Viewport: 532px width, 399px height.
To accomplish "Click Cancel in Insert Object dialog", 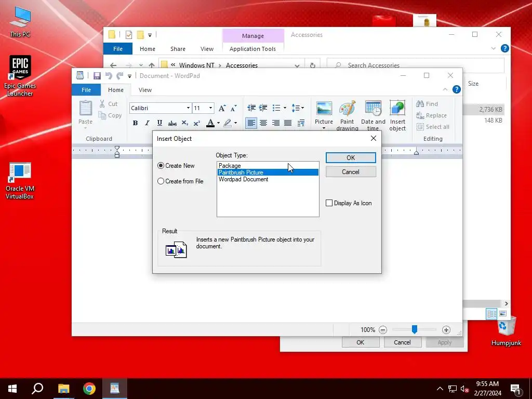I will (x=351, y=171).
